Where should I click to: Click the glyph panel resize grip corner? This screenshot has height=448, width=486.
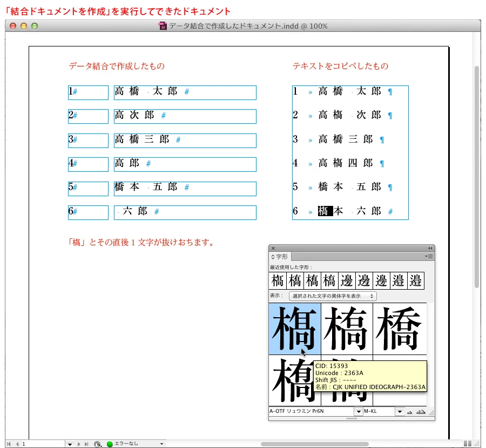[431, 412]
